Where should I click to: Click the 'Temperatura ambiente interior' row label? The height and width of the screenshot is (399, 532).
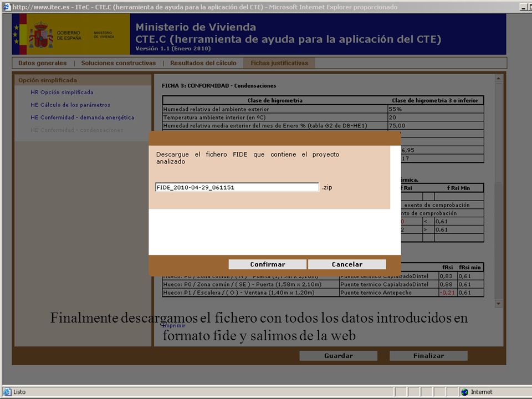pos(214,117)
